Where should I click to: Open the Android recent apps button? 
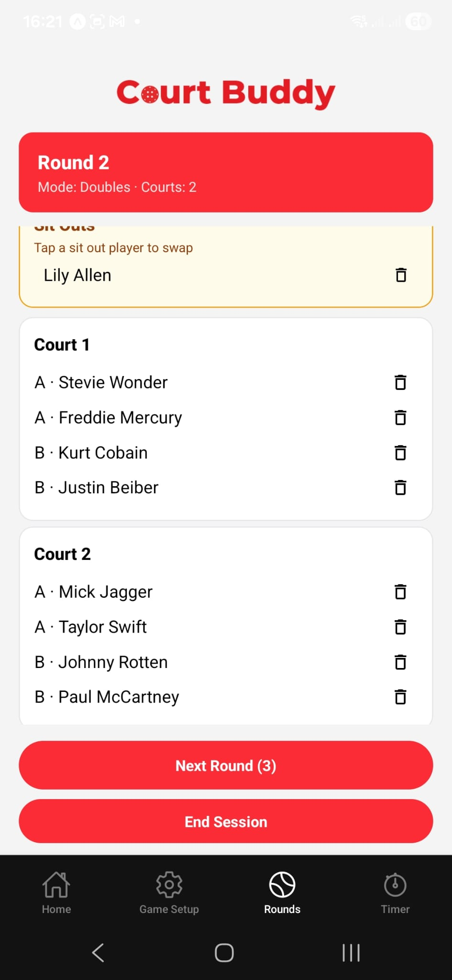coord(351,953)
